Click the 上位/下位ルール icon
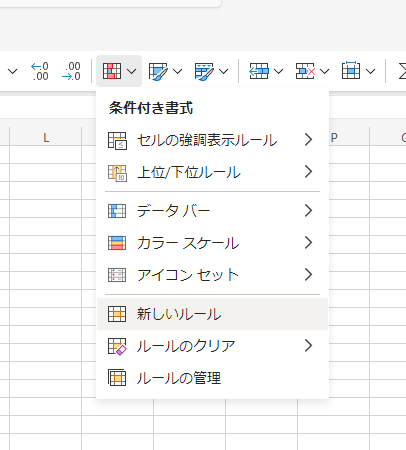Screen dimensions: 406x450 [117, 173]
